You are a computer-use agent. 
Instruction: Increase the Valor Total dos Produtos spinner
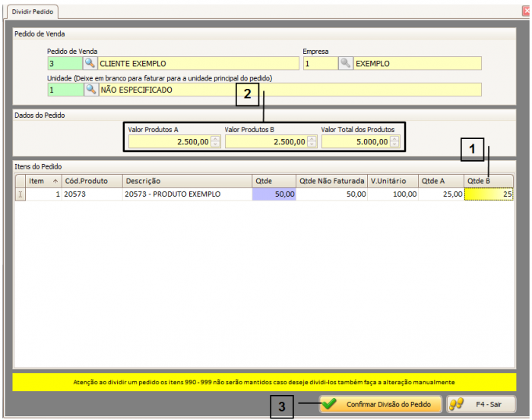(394, 137)
